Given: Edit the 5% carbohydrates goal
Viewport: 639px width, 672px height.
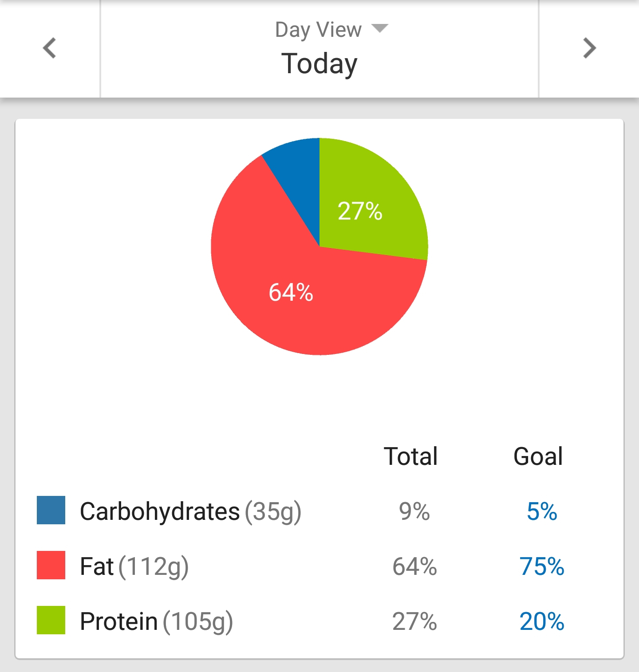Looking at the screenshot, I should 542,511.
